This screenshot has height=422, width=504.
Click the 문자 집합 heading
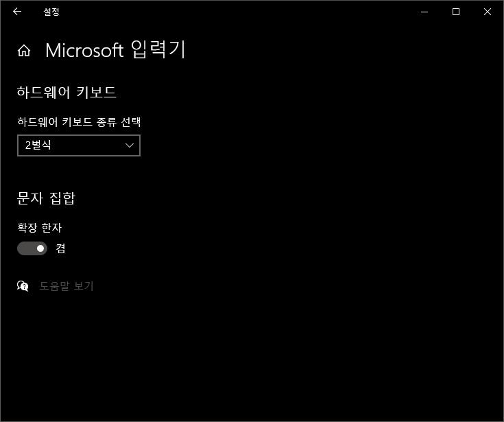[x=46, y=198]
